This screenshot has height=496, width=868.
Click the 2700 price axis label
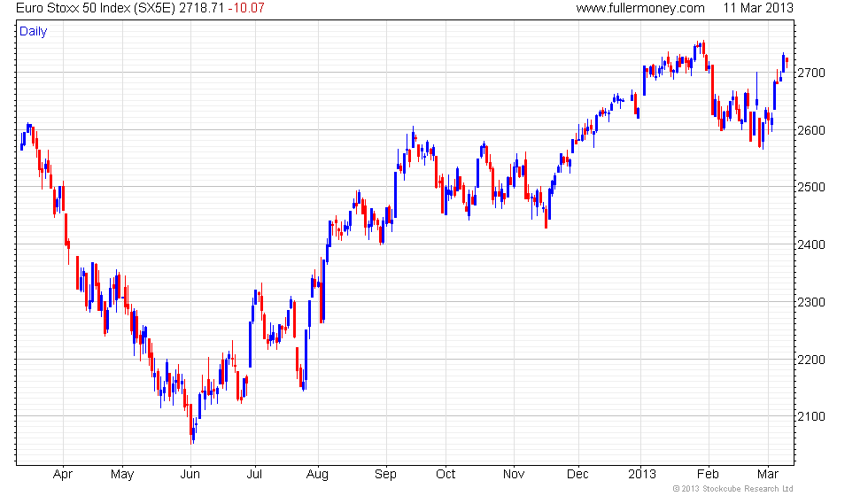811,73
